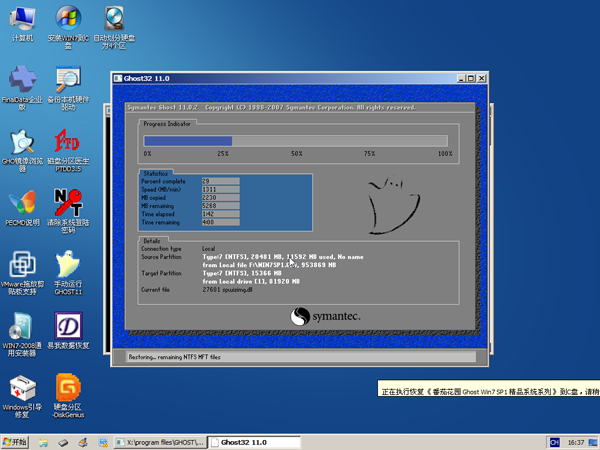600x450 pixels.
Task: Open VMware拖放剪贴板支持 desktop icon
Action: 22,265
